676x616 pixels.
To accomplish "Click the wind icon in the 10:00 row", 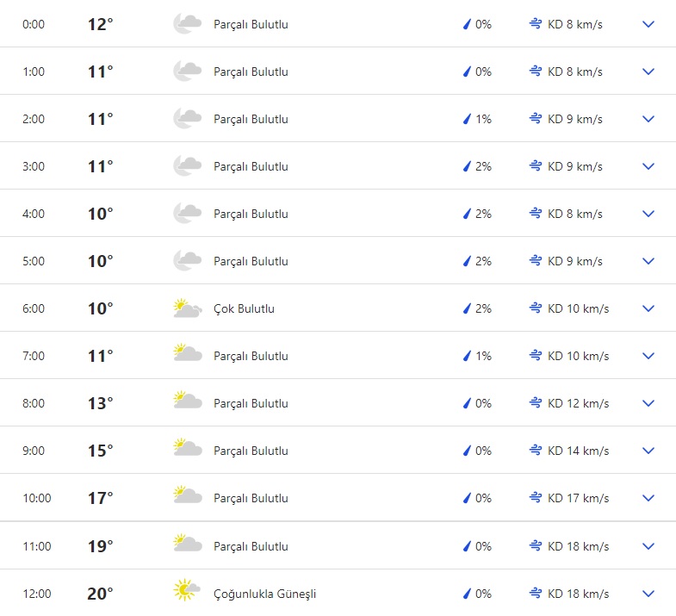I will [x=536, y=498].
